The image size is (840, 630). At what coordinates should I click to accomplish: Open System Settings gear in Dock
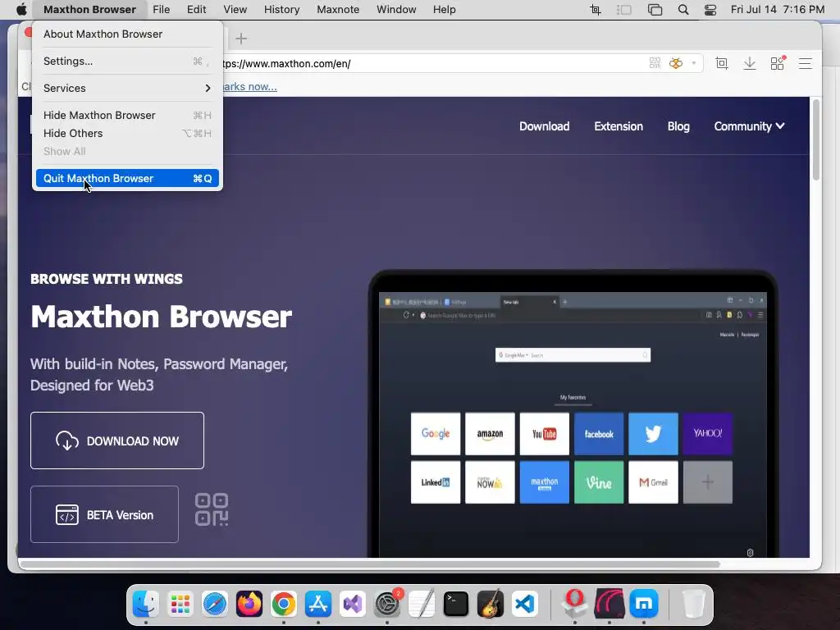[387, 605]
